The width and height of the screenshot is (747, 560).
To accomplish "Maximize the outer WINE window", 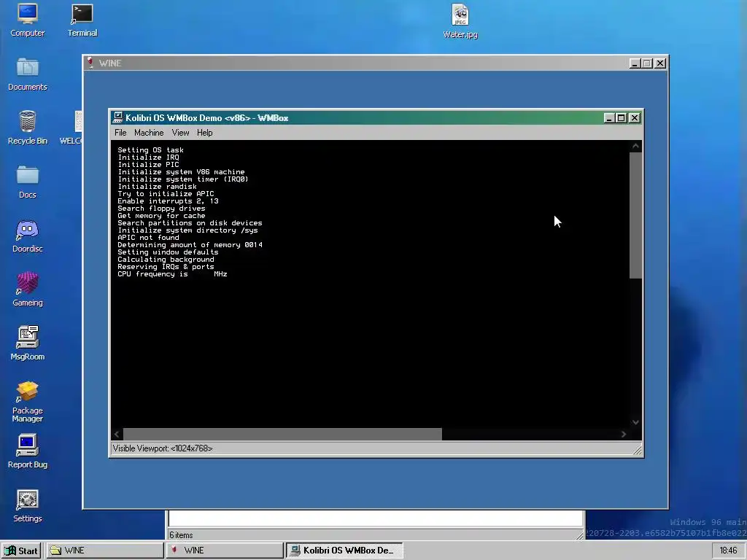I will point(647,63).
